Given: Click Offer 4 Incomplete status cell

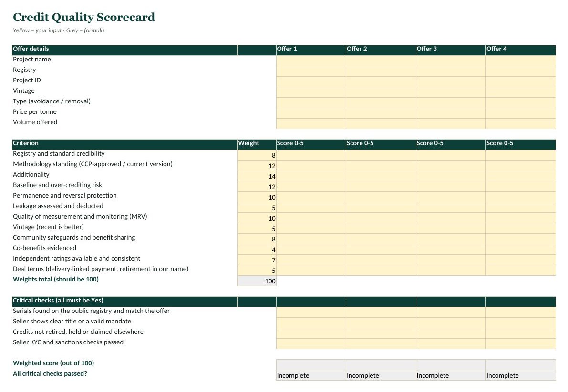Looking at the screenshot, I should click(520, 375).
